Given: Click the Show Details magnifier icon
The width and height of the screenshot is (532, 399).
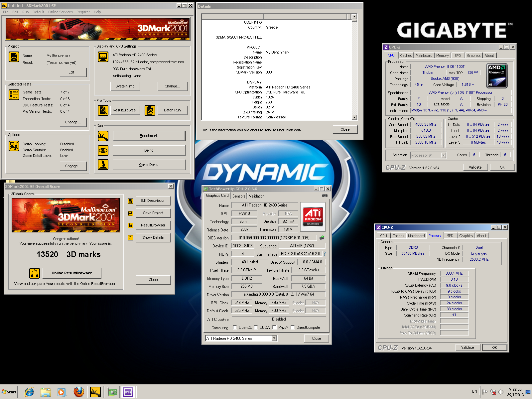Looking at the screenshot, I should click(130, 238).
